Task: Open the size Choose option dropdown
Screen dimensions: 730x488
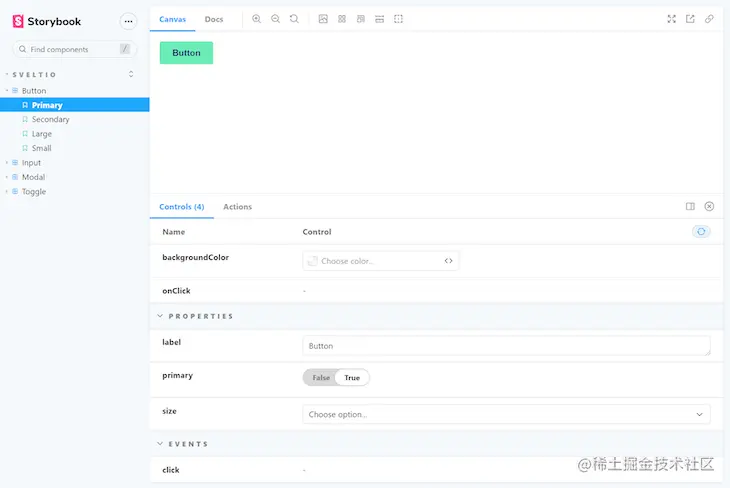Action: 507,414
